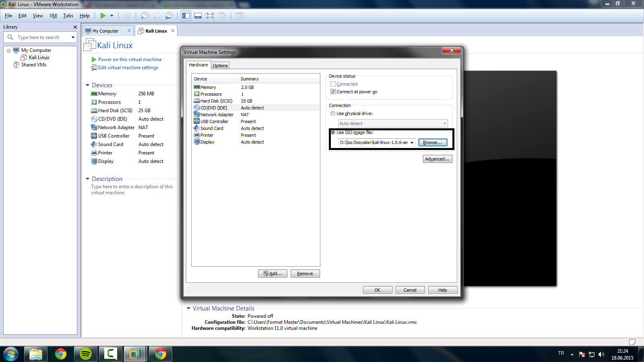Collapse the Virtual Machine Details section
Screen dimensions: 644x362
point(188,309)
